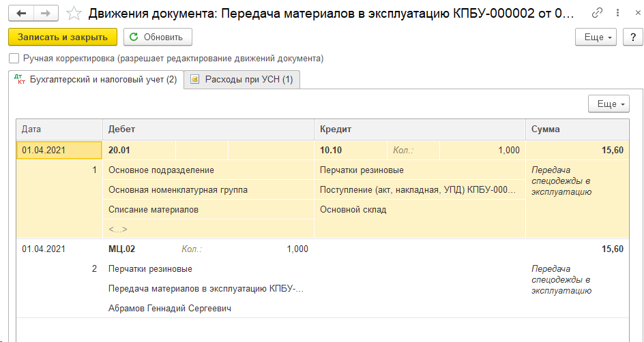Click the back navigation arrow
The width and height of the screenshot is (644, 342).
point(21,14)
